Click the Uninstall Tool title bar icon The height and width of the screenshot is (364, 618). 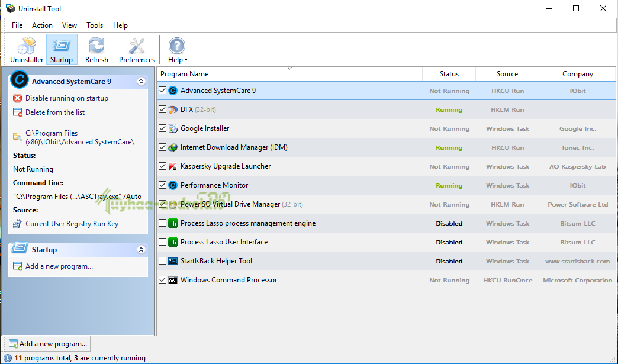pos(10,8)
